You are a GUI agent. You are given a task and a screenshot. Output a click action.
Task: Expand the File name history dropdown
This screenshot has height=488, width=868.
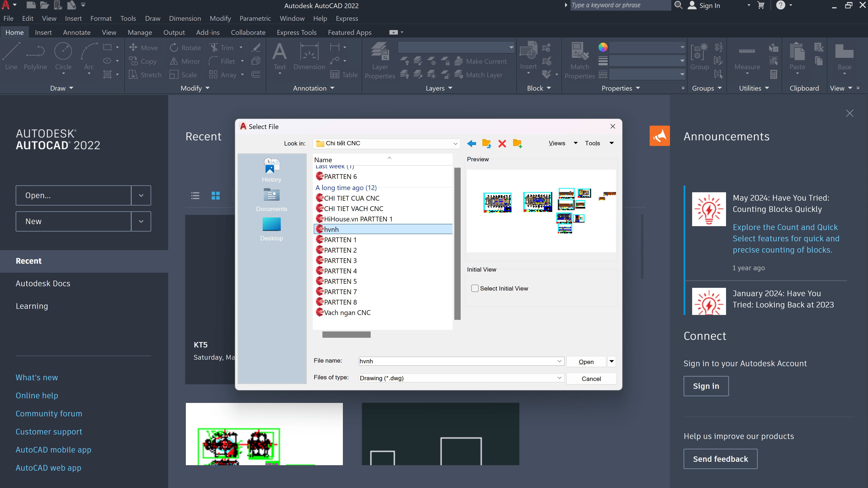tap(559, 361)
